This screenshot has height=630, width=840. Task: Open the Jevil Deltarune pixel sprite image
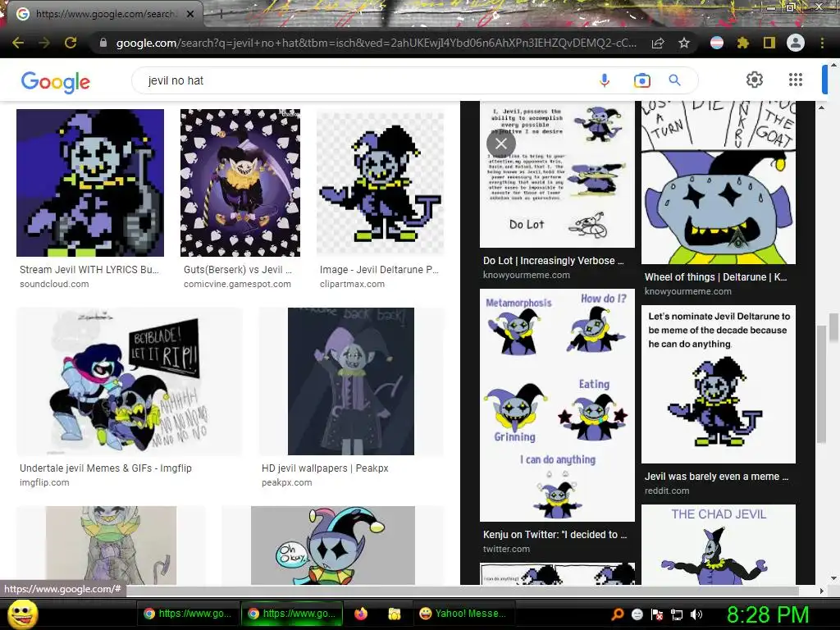point(381,183)
